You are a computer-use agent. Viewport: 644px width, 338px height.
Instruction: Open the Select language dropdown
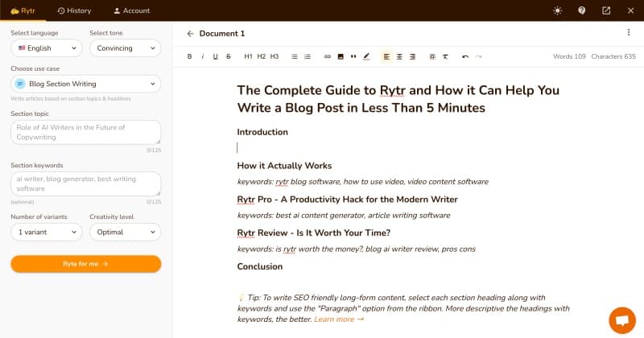pyautogui.click(x=46, y=48)
